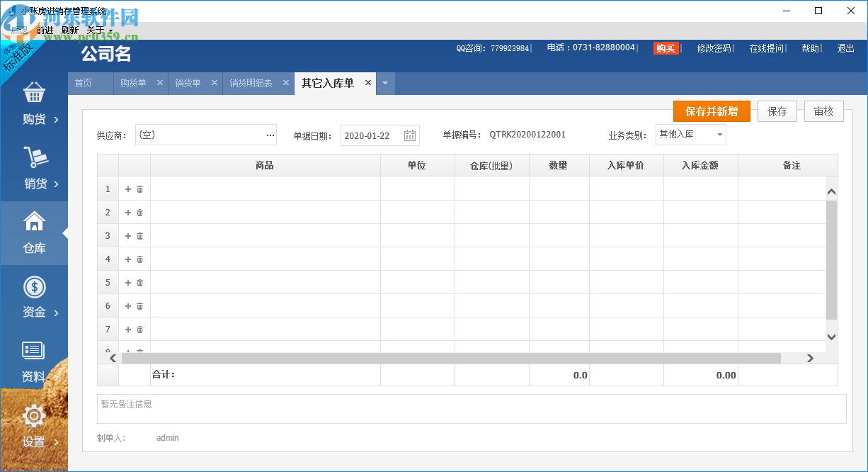Click the horizontal scrollbar right arrow
This screenshot has width=868, height=472.
[x=811, y=359]
